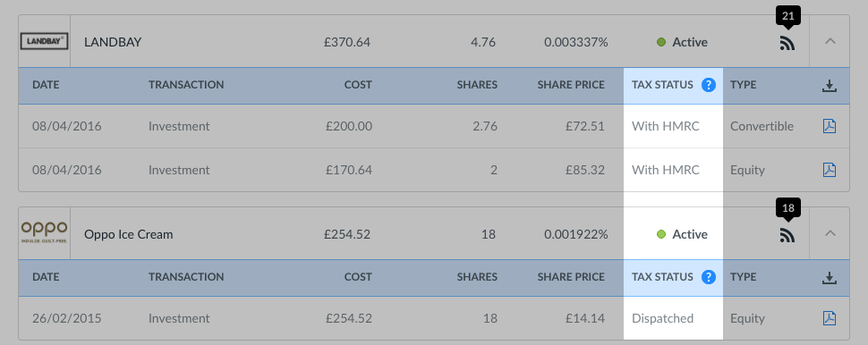Select Dispatched tax status cell

coord(673,318)
